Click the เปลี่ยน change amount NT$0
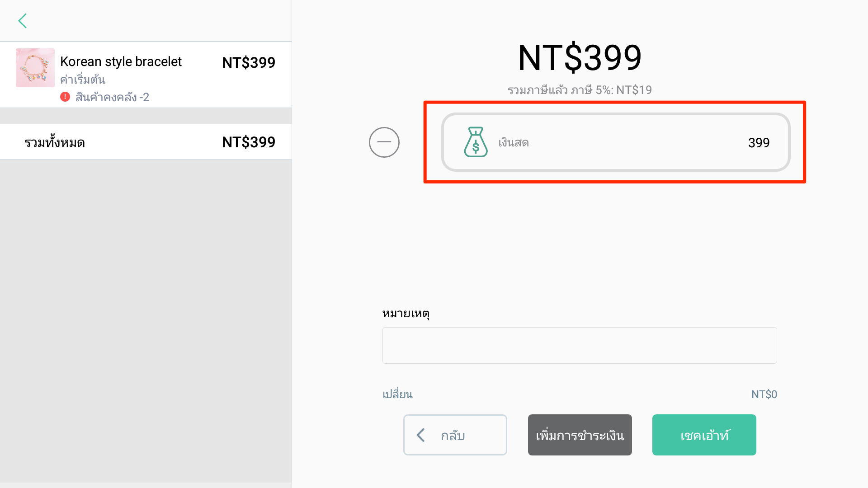The width and height of the screenshot is (868, 488). 764,394
